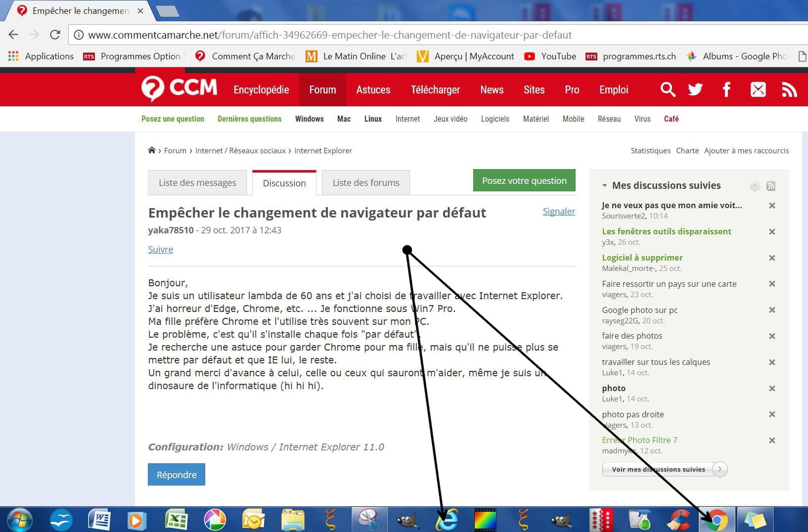The height and width of the screenshot is (532, 808).
Task: Open Forum in main navigation
Action: click(322, 89)
